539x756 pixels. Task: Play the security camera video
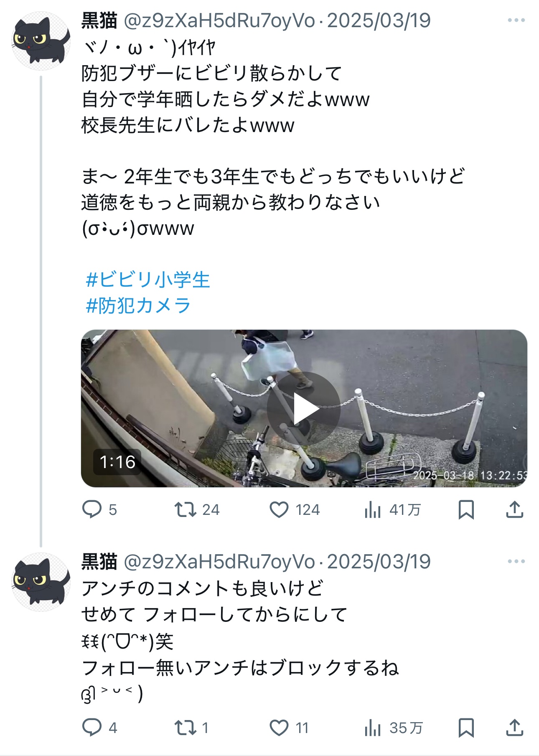click(304, 408)
